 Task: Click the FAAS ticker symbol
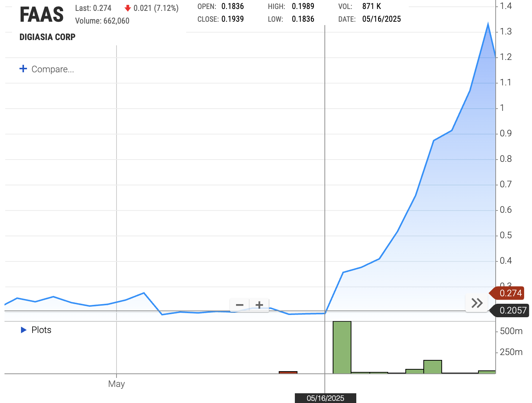pyautogui.click(x=42, y=15)
